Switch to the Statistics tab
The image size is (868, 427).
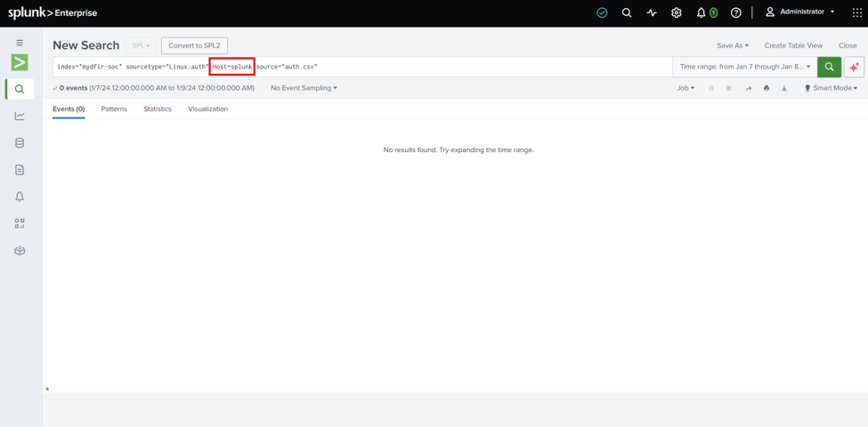[x=158, y=109]
